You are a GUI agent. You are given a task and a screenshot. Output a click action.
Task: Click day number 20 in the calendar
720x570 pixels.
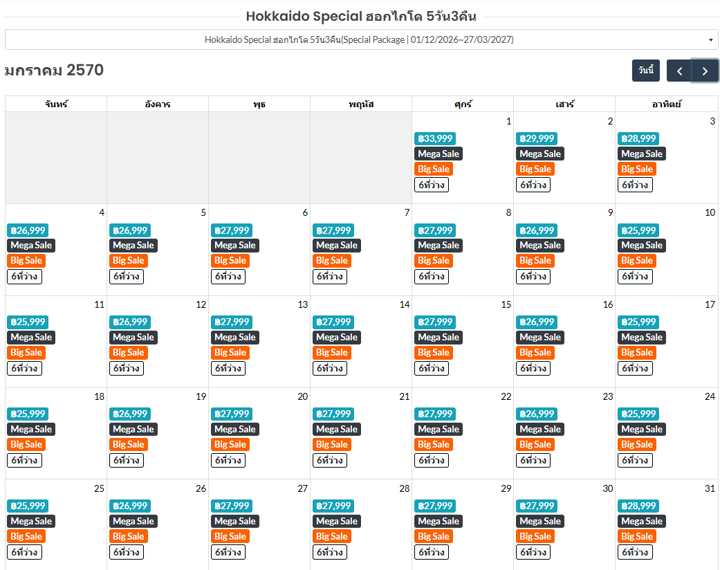click(x=303, y=396)
